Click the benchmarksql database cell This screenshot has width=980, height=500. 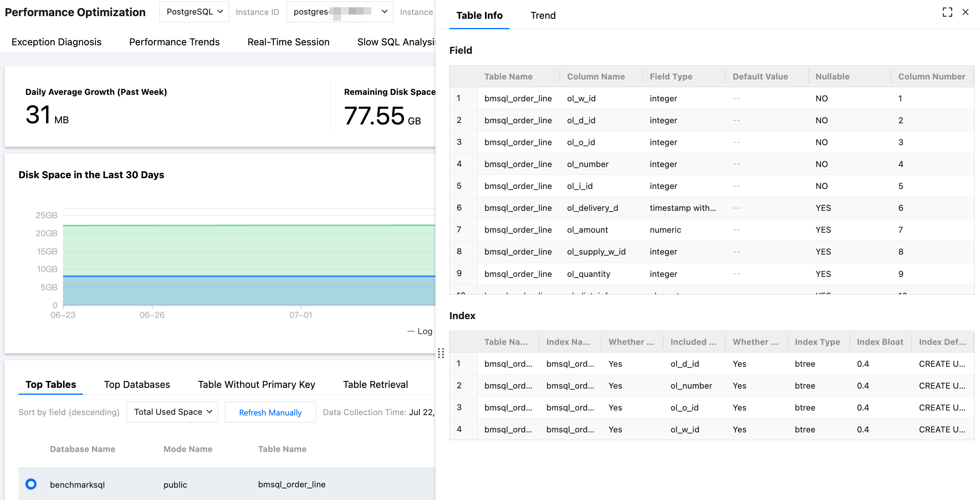[77, 484]
